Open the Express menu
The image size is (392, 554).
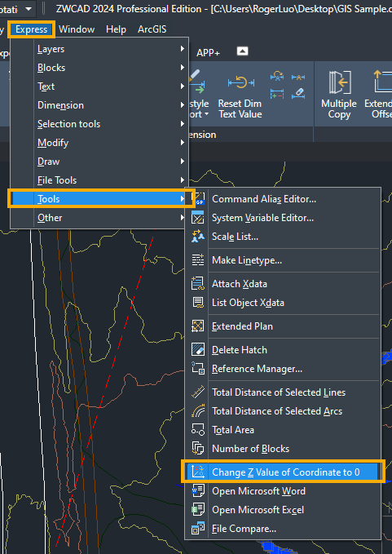click(x=32, y=29)
